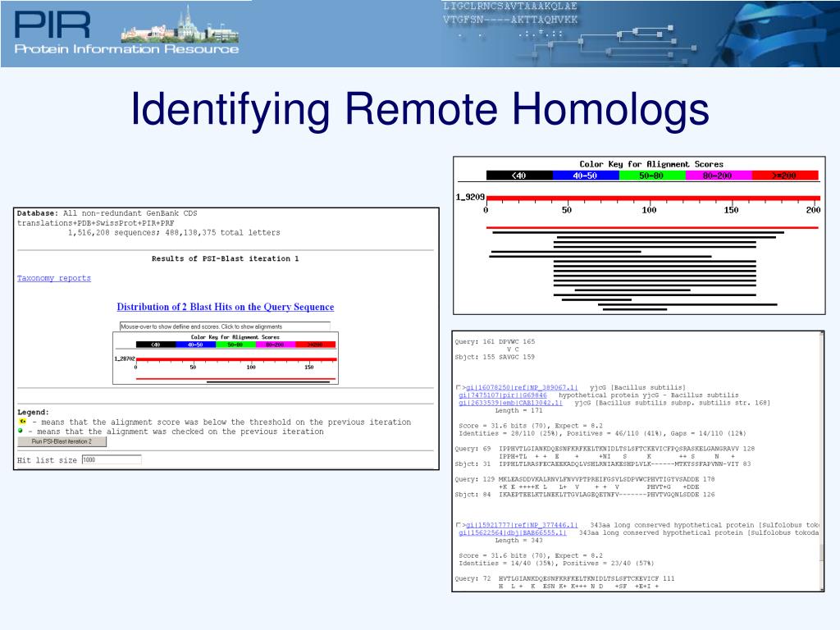Image resolution: width=840 pixels, height=630 pixels.
Task: Open the gi|7475107|pir||G69846 link
Action: (503, 395)
